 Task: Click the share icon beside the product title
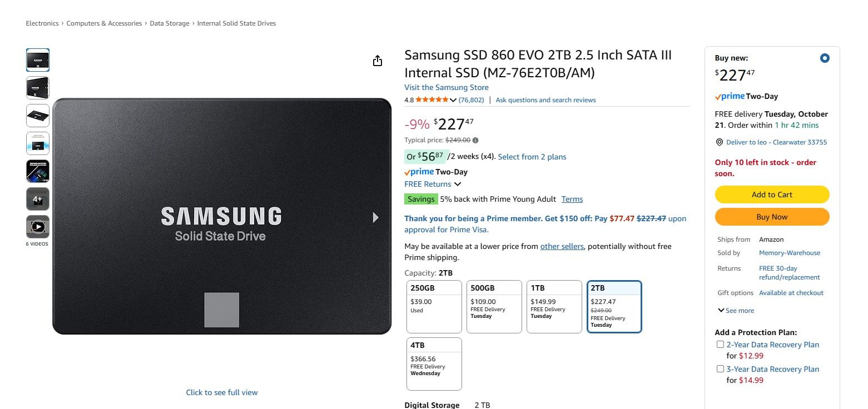(x=378, y=61)
